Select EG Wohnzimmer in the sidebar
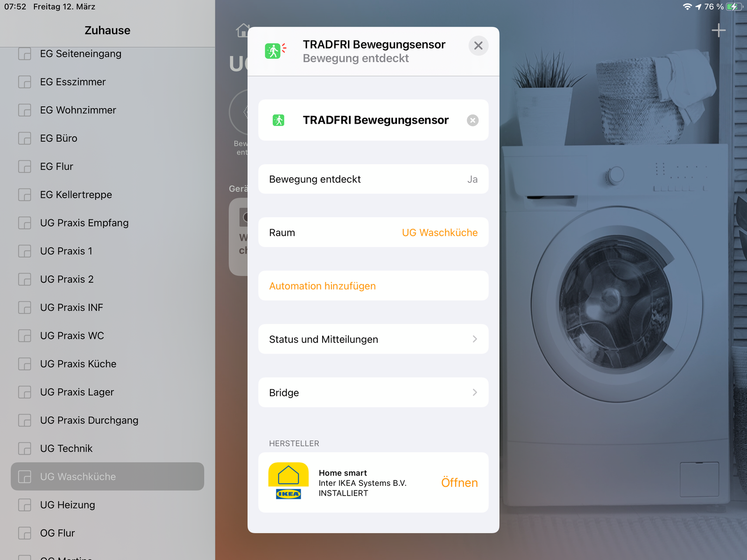The width and height of the screenshot is (747, 560). [78, 110]
